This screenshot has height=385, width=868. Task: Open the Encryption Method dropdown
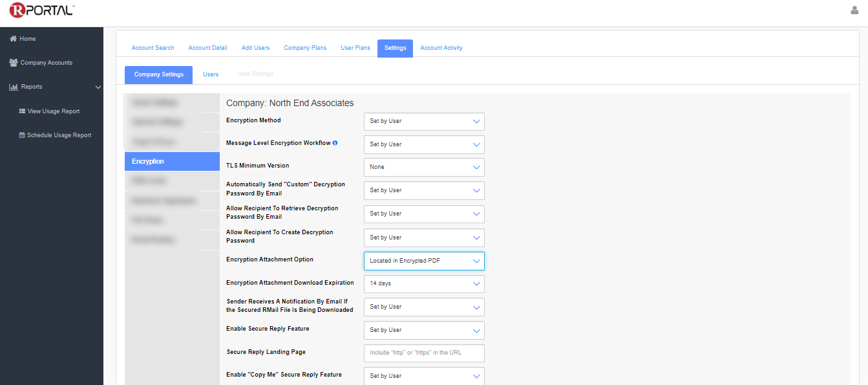click(424, 121)
